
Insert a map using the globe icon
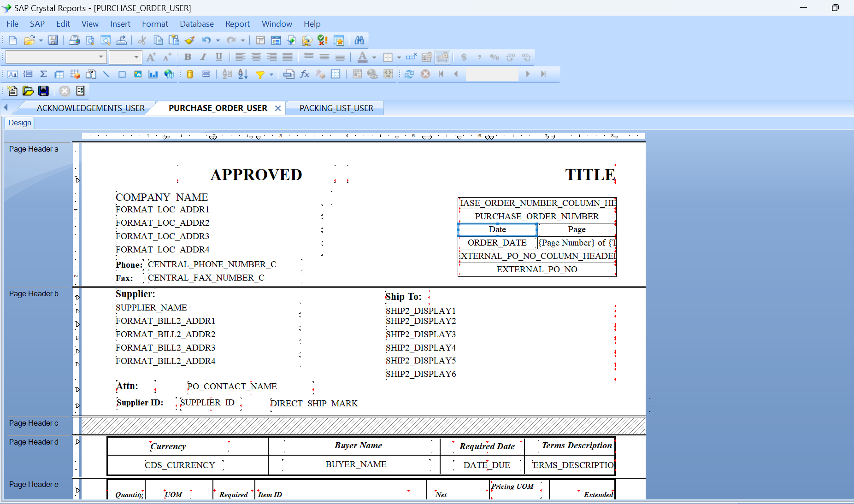169,74
